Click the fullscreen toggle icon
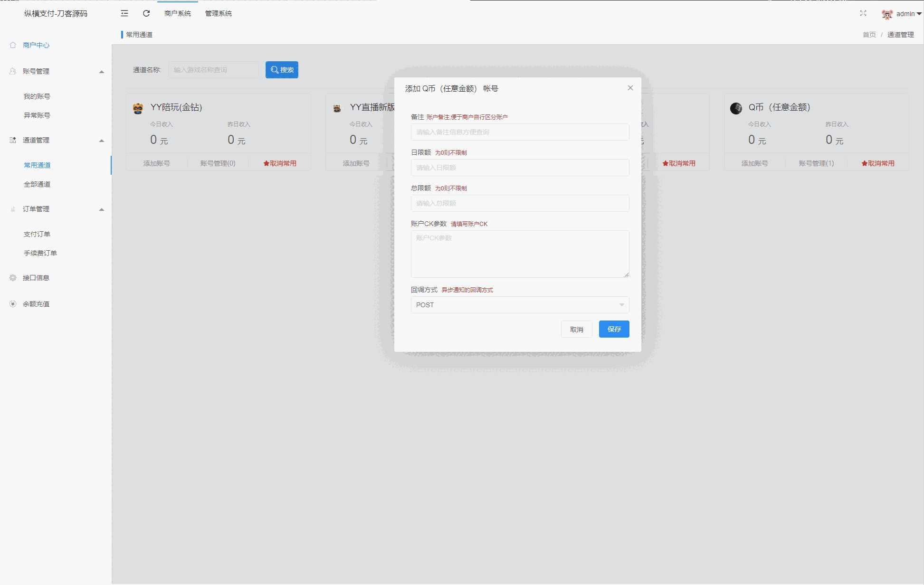 (x=863, y=13)
